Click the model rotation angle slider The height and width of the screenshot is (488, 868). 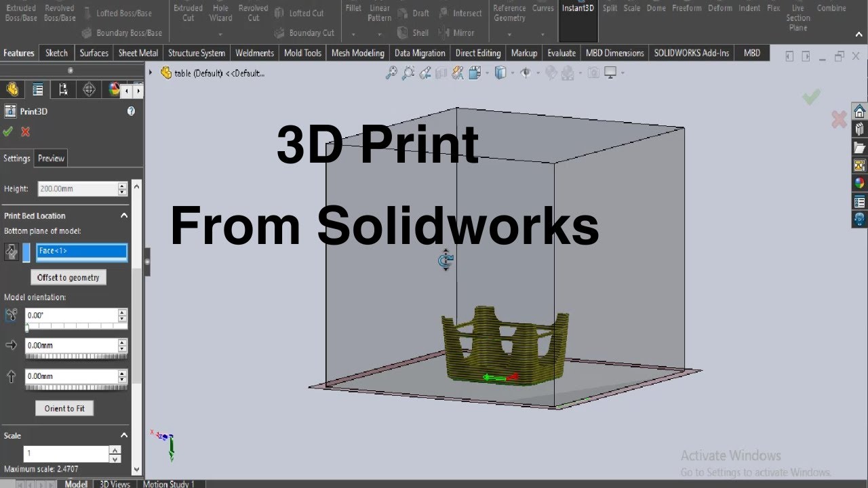pyautogui.click(x=76, y=326)
